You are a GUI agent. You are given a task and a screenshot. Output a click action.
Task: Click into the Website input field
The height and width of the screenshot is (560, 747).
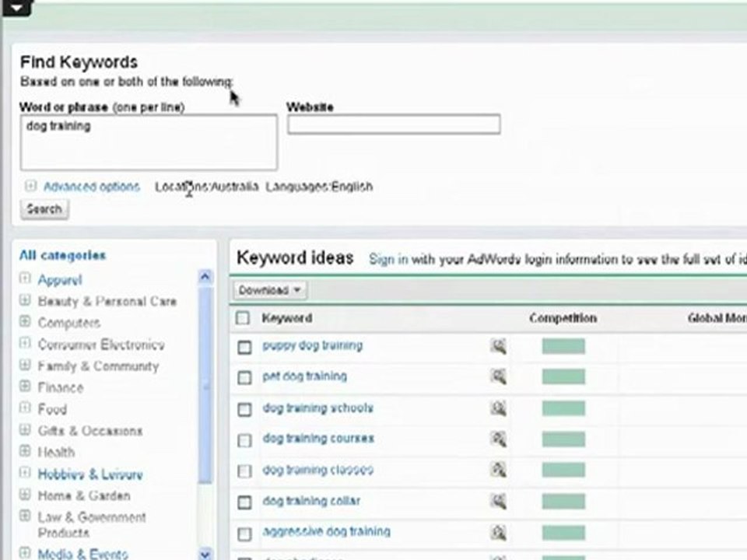(394, 124)
